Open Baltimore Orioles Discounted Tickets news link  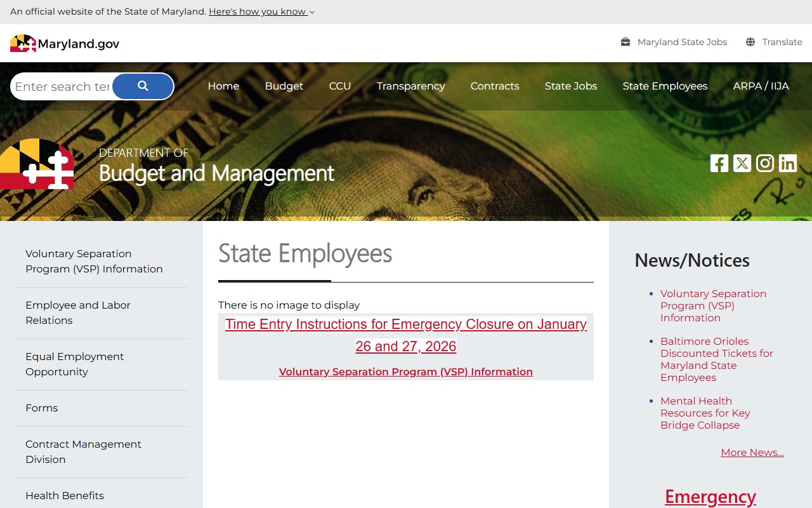[x=717, y=359]
